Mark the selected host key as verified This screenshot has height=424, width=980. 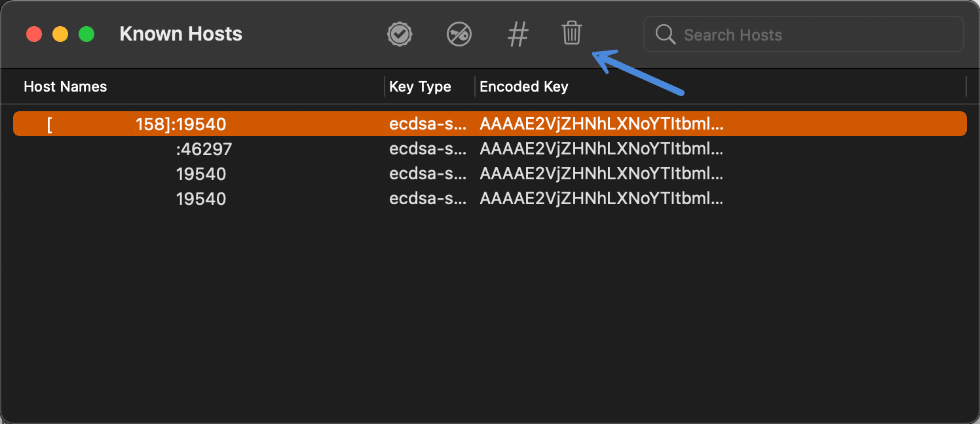[400, 34]
